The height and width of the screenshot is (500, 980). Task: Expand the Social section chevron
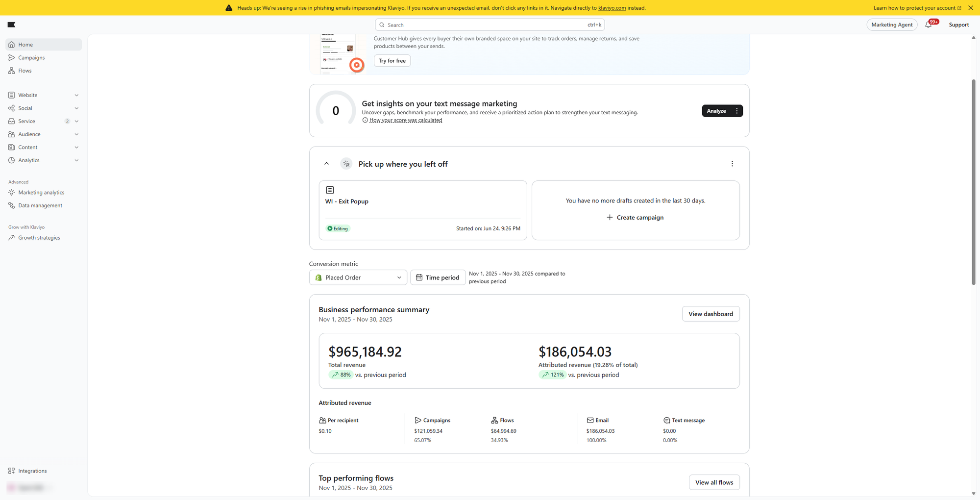coord(76,108)
